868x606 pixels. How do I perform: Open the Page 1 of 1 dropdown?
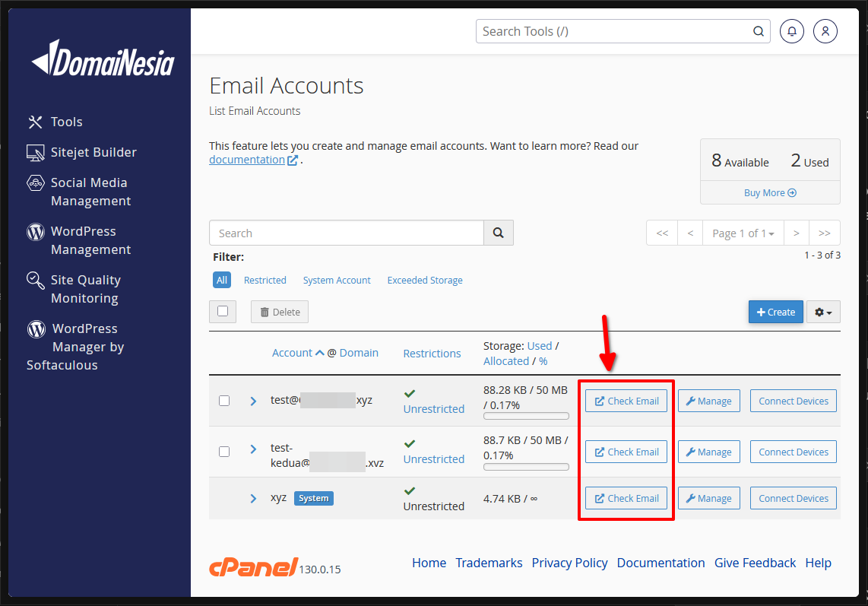[743, 233]
